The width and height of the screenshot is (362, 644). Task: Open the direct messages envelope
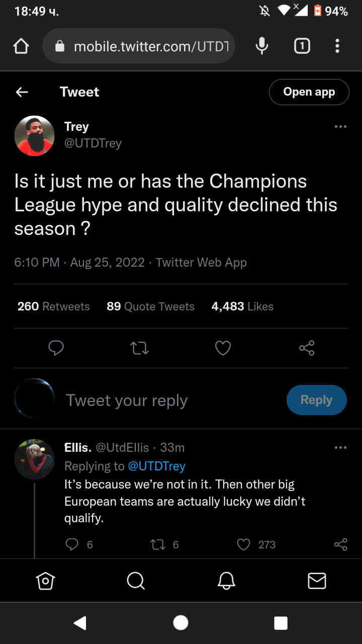[317, 581]
